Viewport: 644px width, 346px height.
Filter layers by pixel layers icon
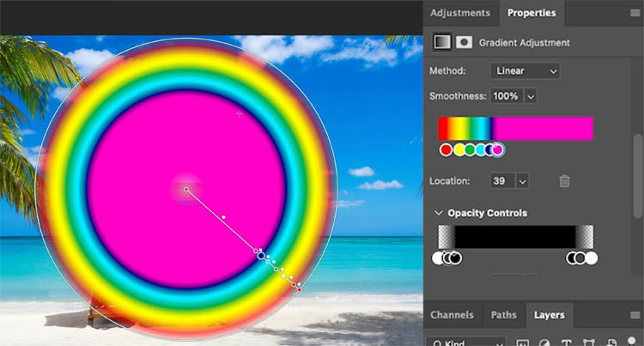click(x=522, y=343)
